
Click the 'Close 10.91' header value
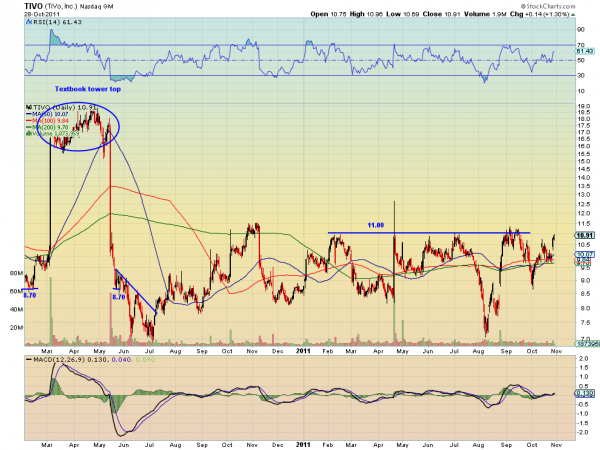442,14
